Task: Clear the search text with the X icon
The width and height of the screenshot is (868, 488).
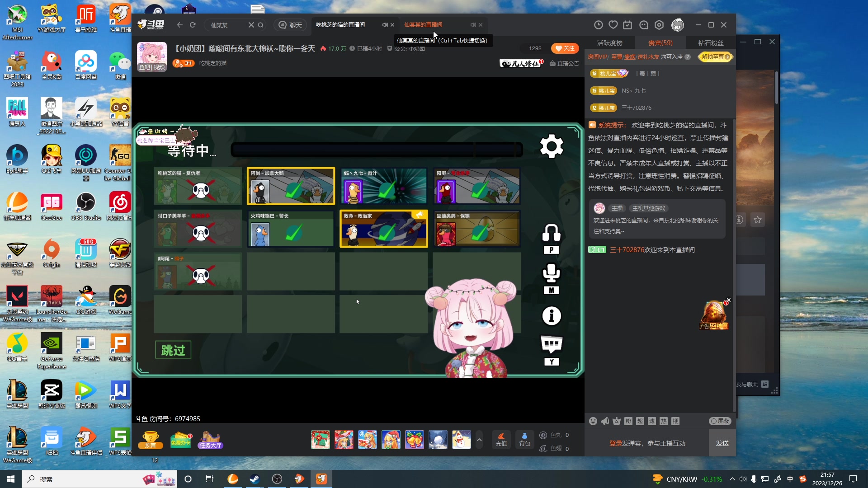Action: (251, 25)
